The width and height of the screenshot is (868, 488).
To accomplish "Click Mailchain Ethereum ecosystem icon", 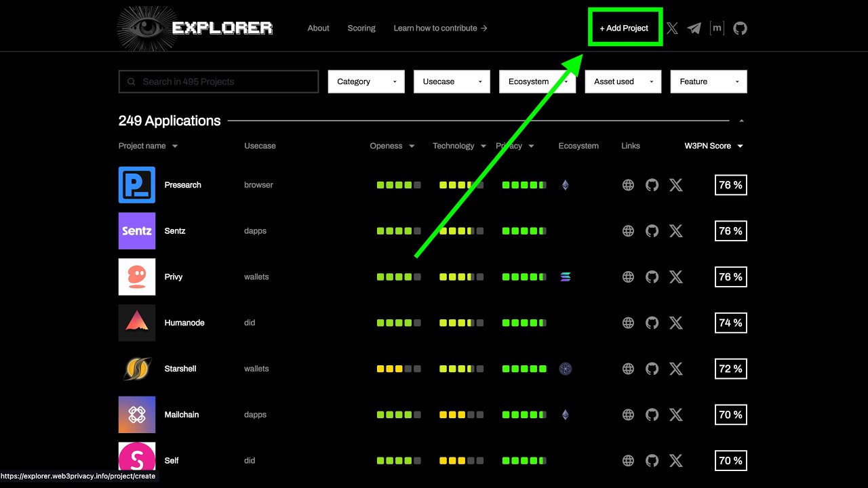I will point(566,415).
